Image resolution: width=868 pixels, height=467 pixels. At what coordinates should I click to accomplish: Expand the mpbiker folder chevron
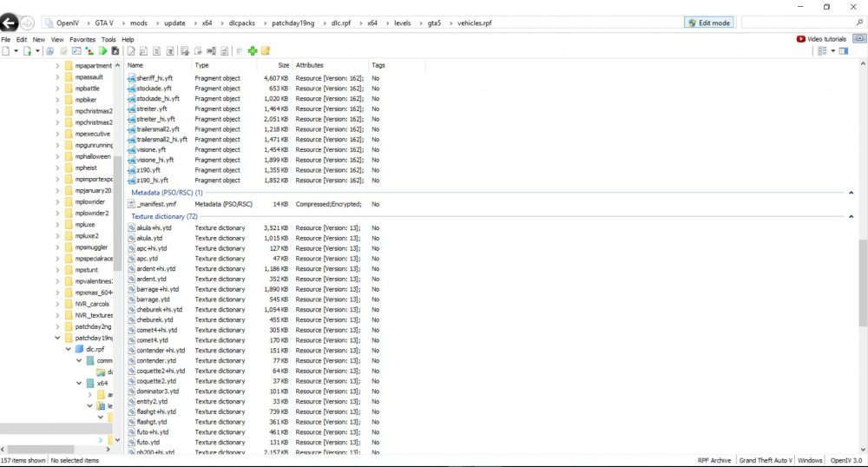[57, 100]
